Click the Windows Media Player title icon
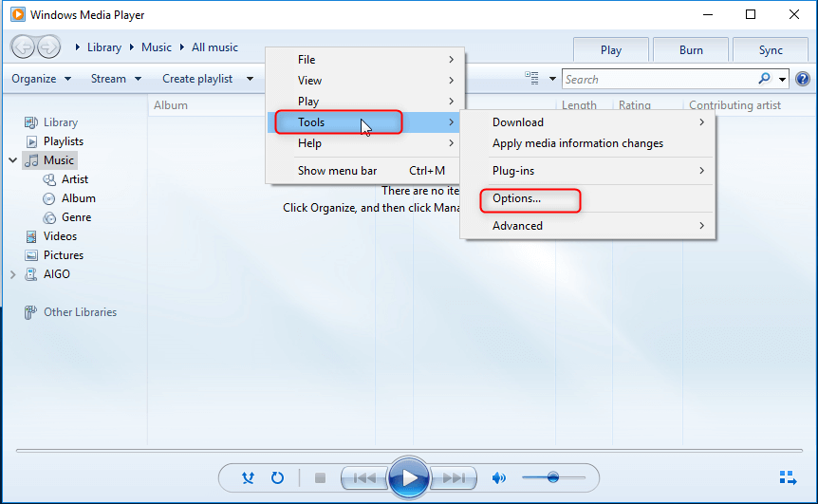 point(18,14)
